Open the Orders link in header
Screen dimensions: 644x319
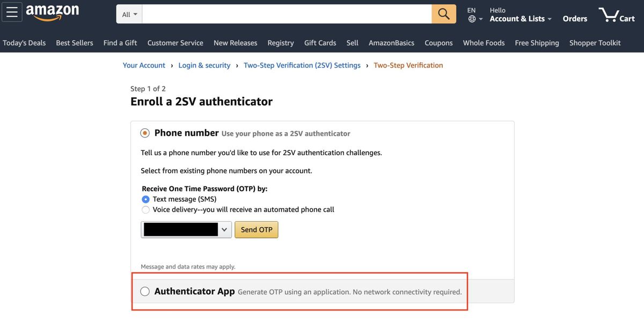[x=575, y=19]
